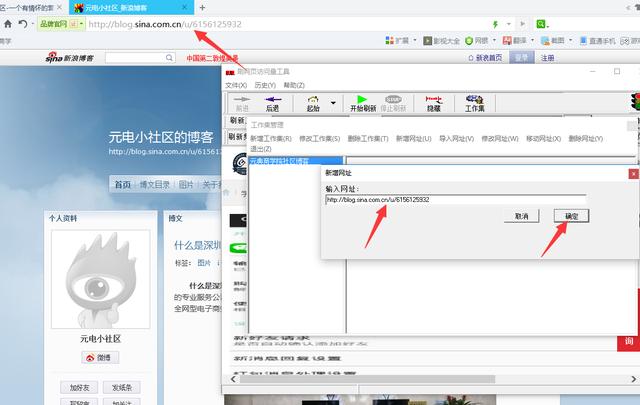Click the 发纸条 button
640x405 pixels.
122,387
